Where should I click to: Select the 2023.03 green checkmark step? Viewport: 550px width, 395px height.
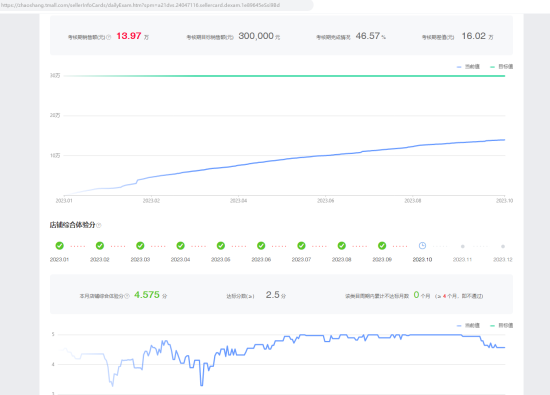140,246
